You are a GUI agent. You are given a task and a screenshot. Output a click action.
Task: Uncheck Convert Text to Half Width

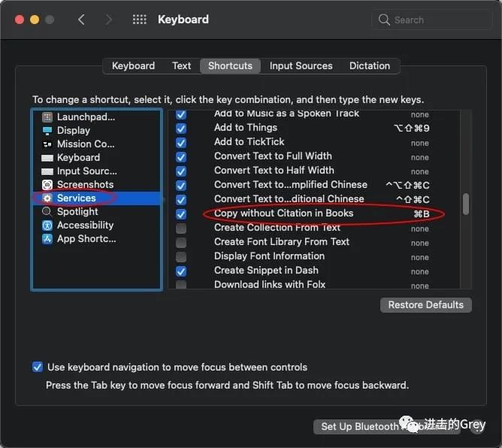click(181, 171)
